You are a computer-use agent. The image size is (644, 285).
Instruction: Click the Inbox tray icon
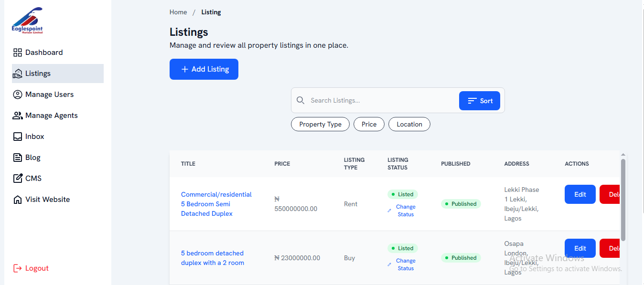point(18,137)
